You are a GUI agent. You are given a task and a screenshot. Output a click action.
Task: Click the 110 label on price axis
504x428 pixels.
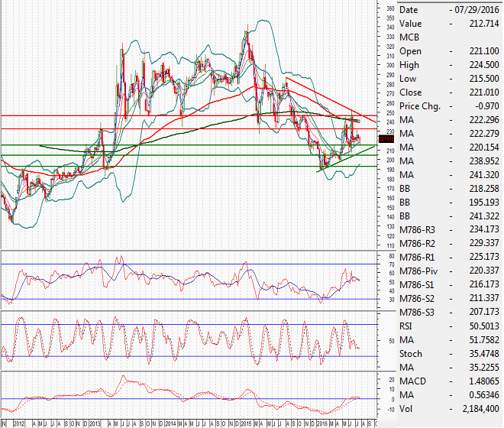click(390, 245)
